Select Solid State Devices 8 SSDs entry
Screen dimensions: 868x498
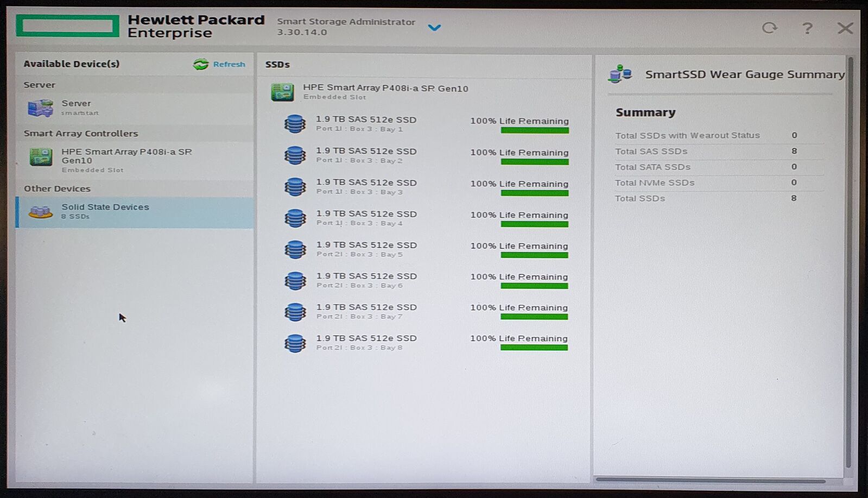pos(135,212)
